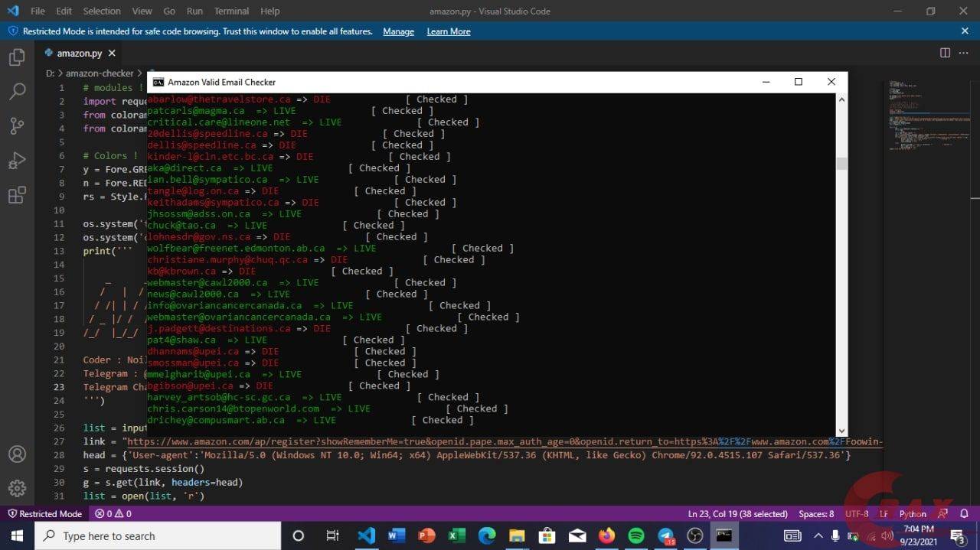Open Mail app from the taskbar
980x550 pixels.
tap(577, 535)
